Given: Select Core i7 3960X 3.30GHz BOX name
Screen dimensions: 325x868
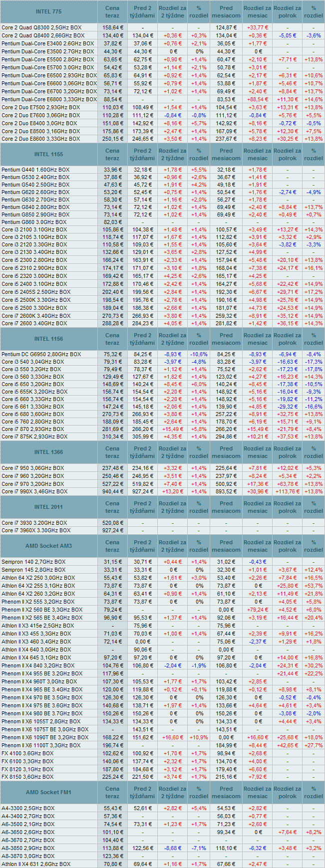Looking at the screenshot, I should 36,530.
